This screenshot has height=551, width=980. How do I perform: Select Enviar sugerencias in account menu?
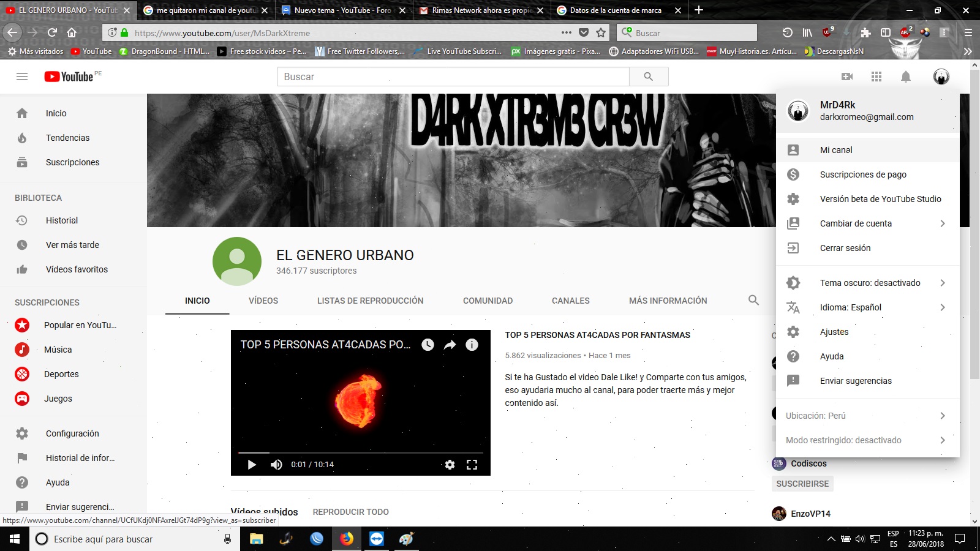pos(867,381)
